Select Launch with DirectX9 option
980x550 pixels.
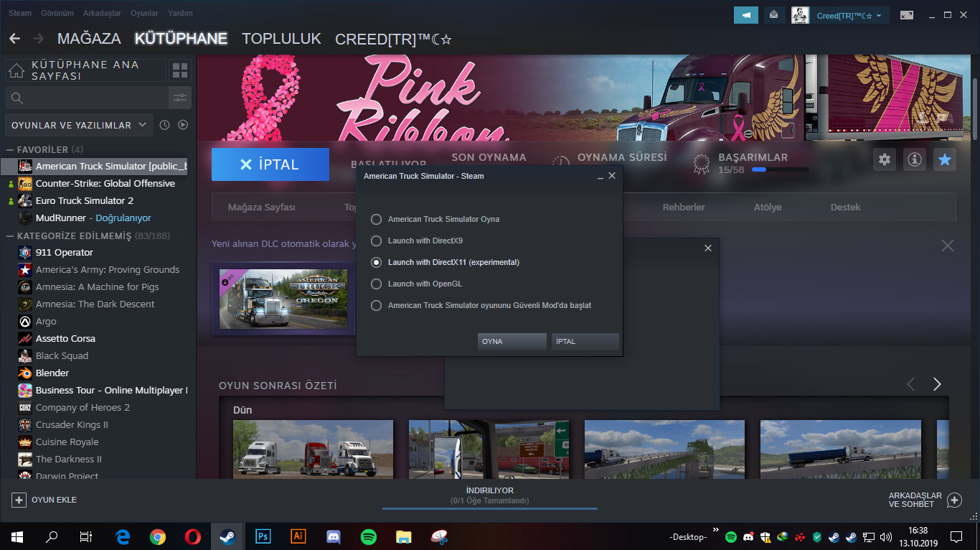click(x=376, y=241)
